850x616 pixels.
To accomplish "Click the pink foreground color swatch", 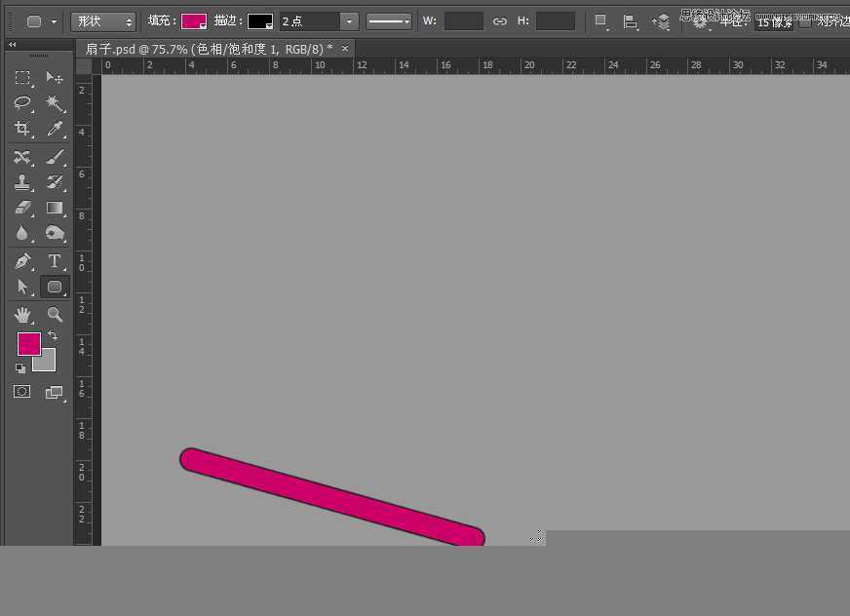I will pyautogui.click(x=28, y=344).
